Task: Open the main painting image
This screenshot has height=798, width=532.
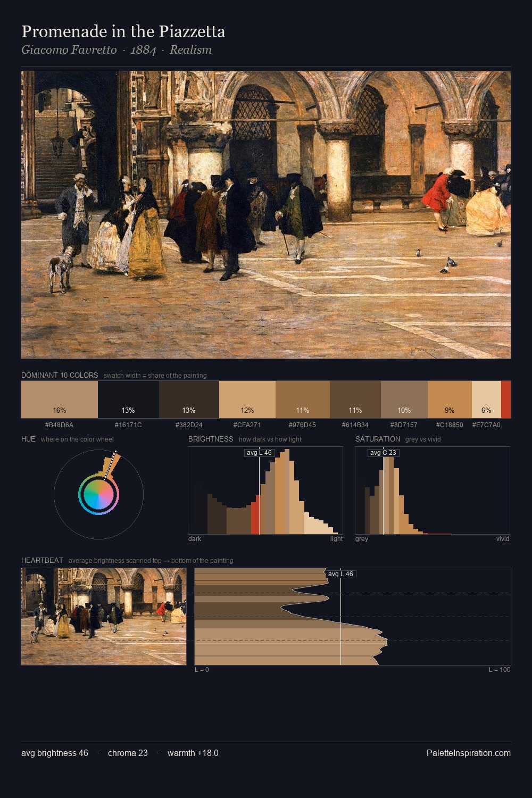Action: pyautogui.click(x=266, y=215)
